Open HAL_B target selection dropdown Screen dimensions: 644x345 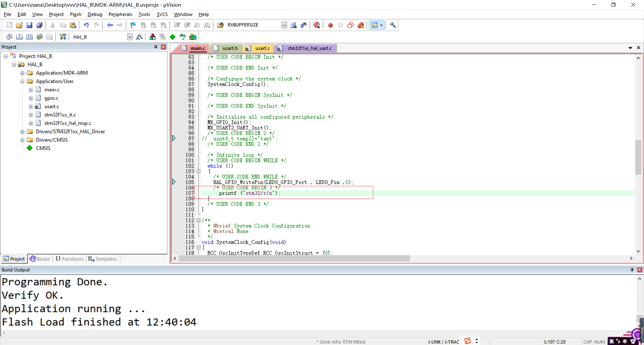point(130,37)
